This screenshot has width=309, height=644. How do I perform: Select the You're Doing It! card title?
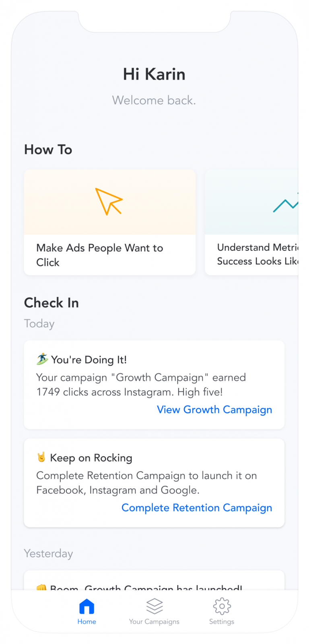click(89, 360)
